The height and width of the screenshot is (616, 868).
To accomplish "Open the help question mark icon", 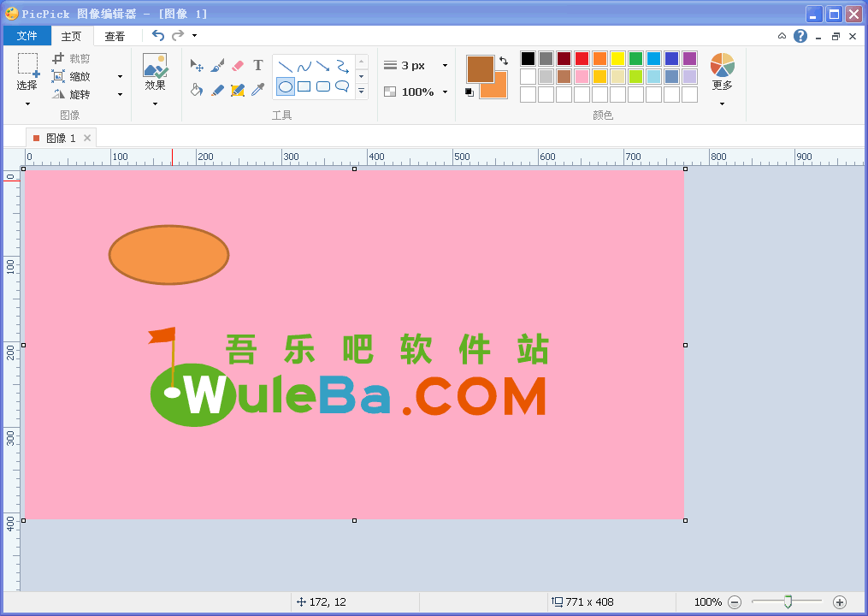I will pyautogui.click(x=800, y=36).
